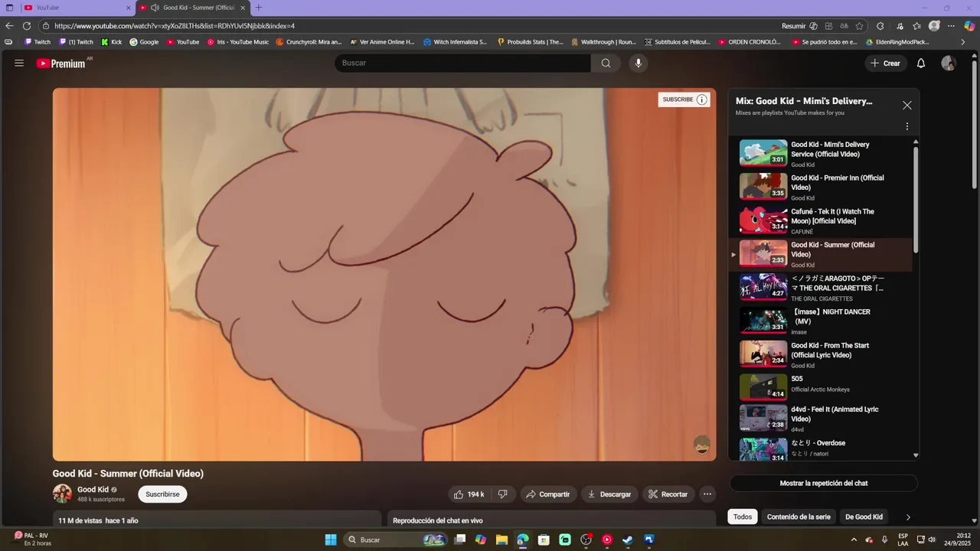Screen dimensions: 980x551
Task: Play Premier Inn playlist video
Action: (x=821, y=187)
